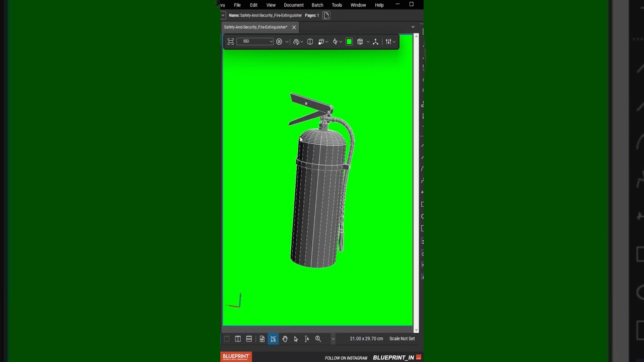This screenshot has width=644, height=362.
Task: Select the 3D rotate tool icon
Action: click(296, 42)
